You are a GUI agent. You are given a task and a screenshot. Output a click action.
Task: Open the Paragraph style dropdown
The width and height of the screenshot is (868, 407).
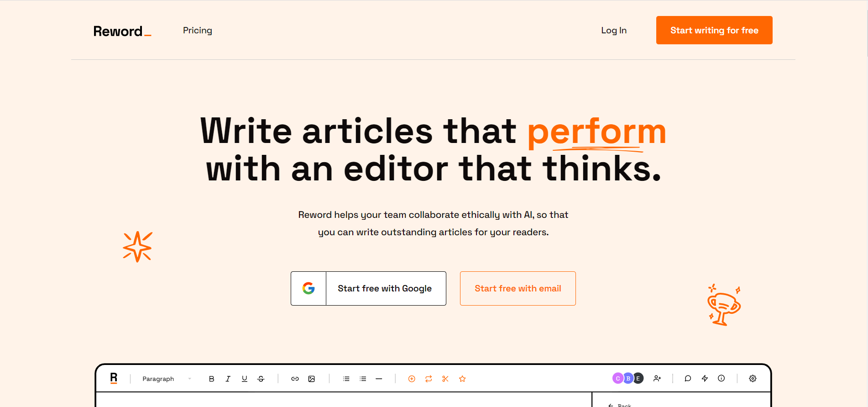(167, 379)
